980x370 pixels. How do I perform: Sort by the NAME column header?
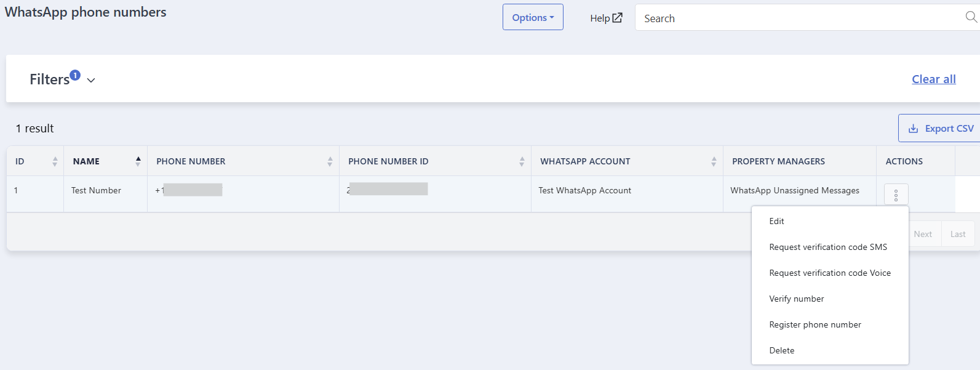click(x=105, y=161)
